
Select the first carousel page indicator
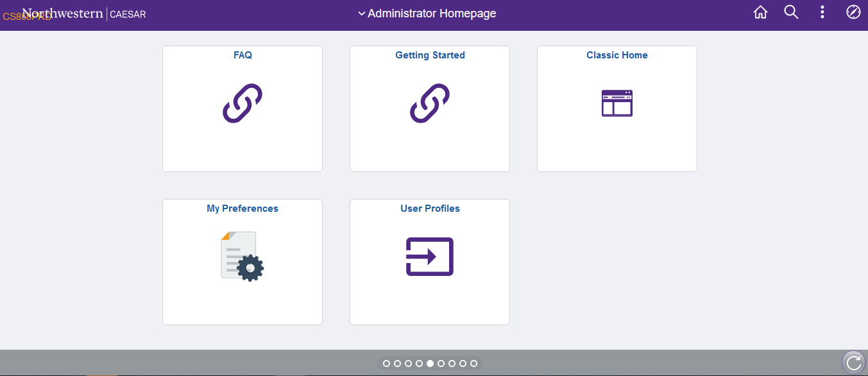pos(386,363)
